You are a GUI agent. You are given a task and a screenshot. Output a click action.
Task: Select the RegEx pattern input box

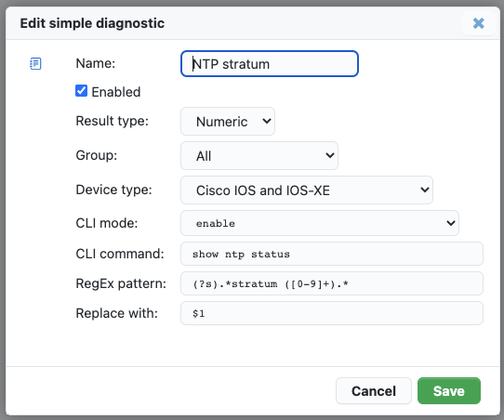[x=332, y=283]
